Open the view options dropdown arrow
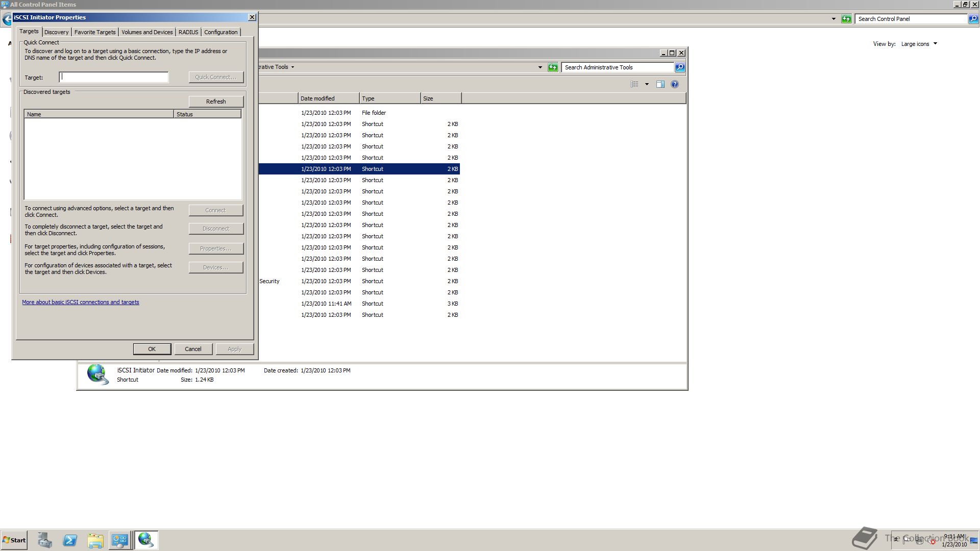980x551 pixels. pyautogui.click(x=647, y=84)
